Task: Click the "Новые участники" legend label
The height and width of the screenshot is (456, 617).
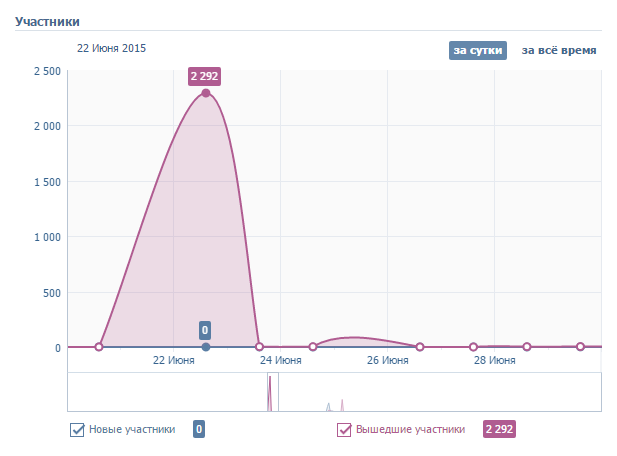Action: pyautogui.click(x=132, y=430)
